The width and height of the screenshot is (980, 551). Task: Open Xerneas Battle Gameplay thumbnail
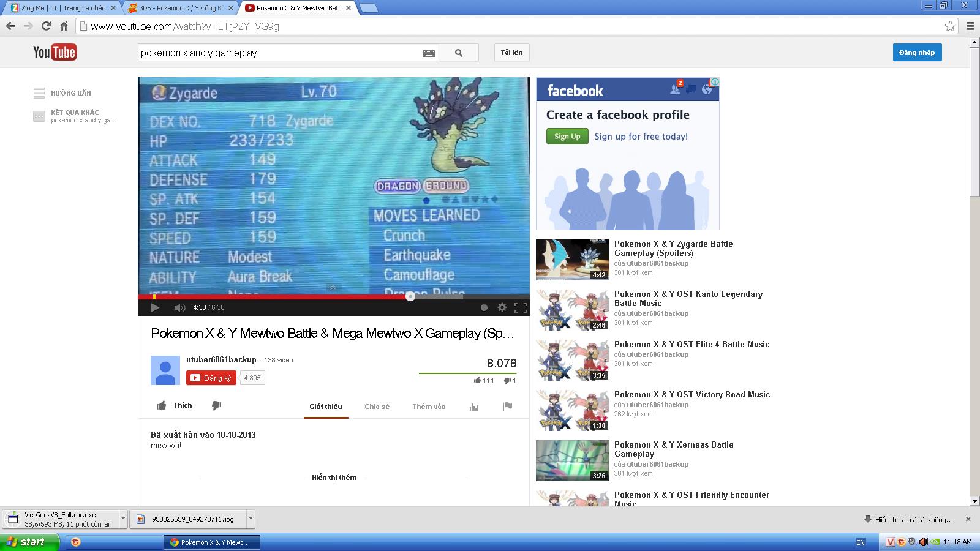point(573,460)
